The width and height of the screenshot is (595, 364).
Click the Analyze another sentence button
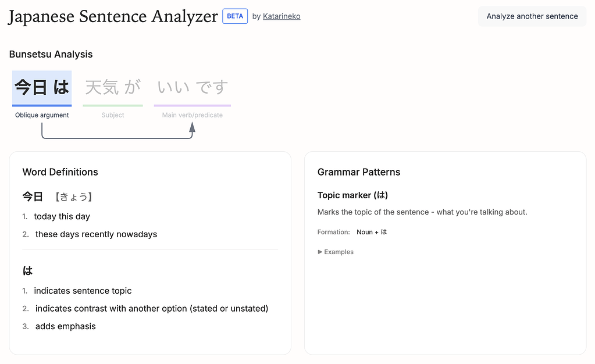tap(531, 16)
